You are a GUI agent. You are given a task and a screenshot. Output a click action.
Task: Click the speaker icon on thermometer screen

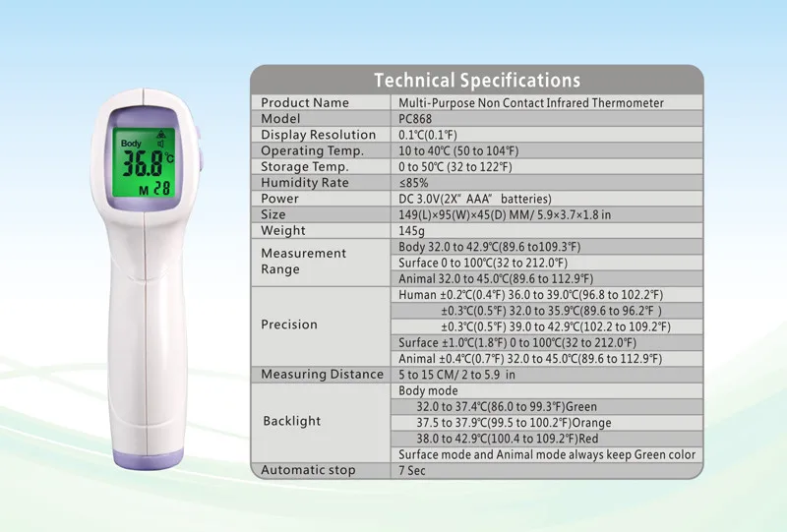160,144
